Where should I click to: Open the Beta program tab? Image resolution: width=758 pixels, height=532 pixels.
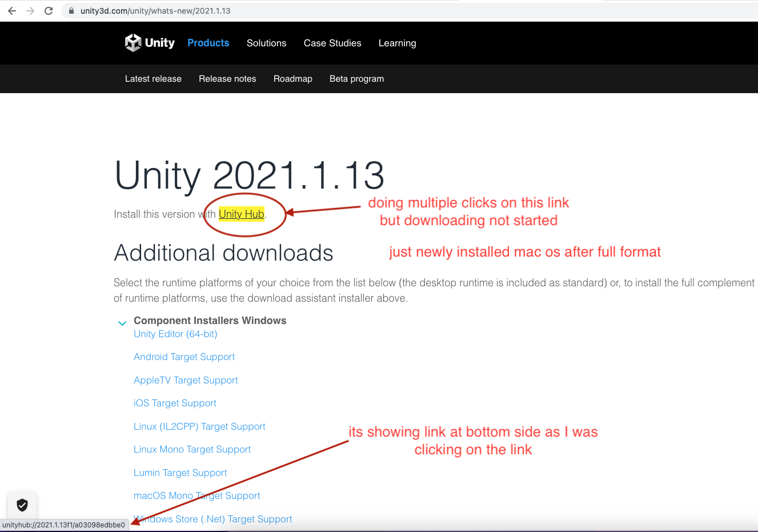[x=356, y=79]
